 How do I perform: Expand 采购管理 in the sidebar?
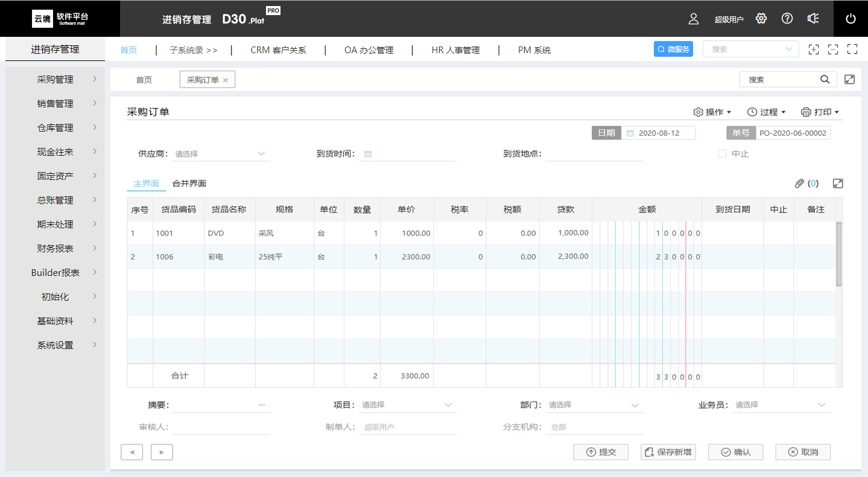point(55,79)
